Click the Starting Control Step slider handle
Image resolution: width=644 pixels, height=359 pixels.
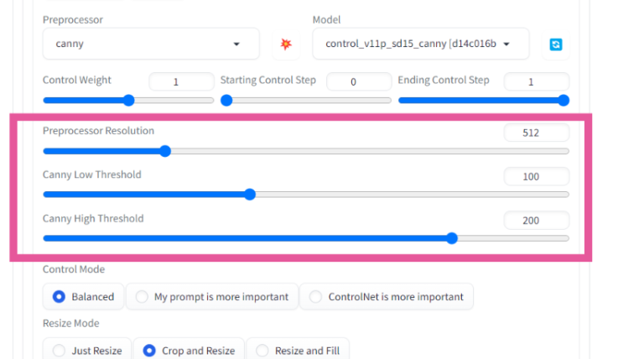[226, 100]
